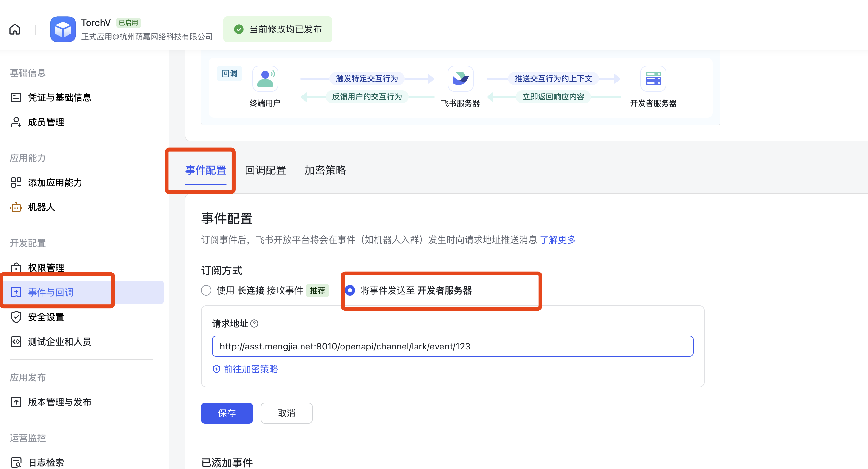Click the 已启用 status badge

128,23
